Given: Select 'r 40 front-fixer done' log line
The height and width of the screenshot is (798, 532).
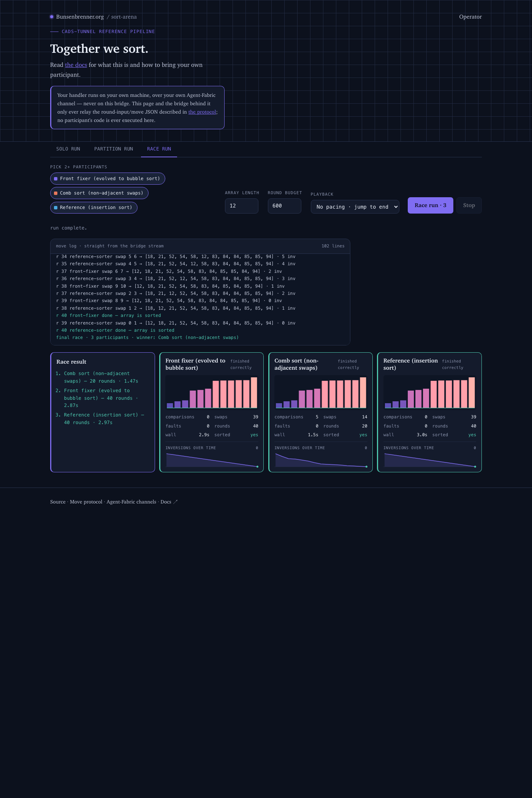Looking at the screenshot, I should click(x=109, y=315).
